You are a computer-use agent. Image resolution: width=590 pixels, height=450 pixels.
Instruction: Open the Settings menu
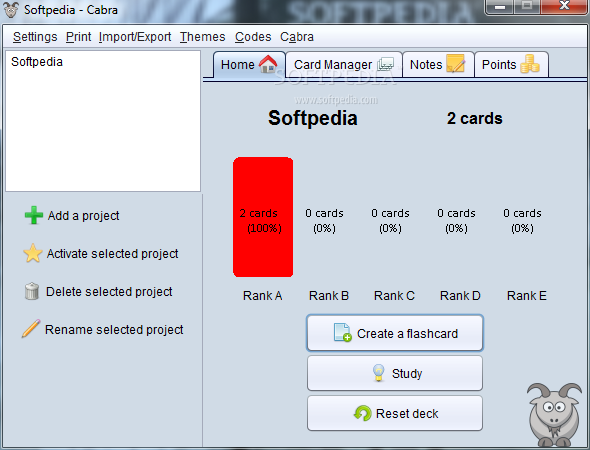[35, 37]
